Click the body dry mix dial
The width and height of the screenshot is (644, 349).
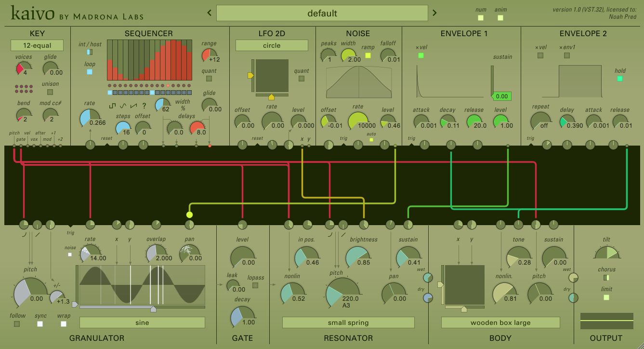573,298
